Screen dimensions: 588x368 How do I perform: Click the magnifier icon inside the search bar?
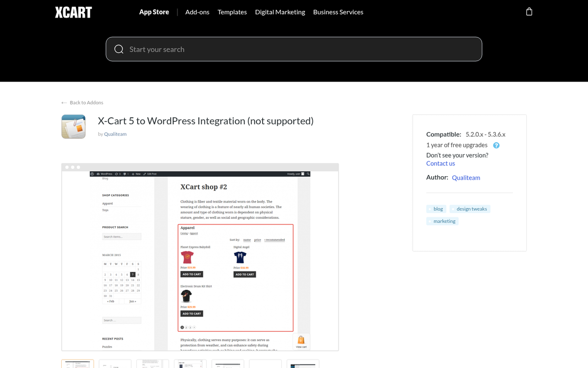tap(119, 49)
